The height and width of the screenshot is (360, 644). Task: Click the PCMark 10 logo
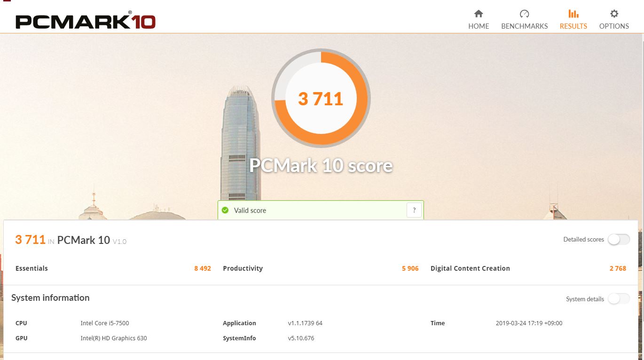[x=85, y=21]
